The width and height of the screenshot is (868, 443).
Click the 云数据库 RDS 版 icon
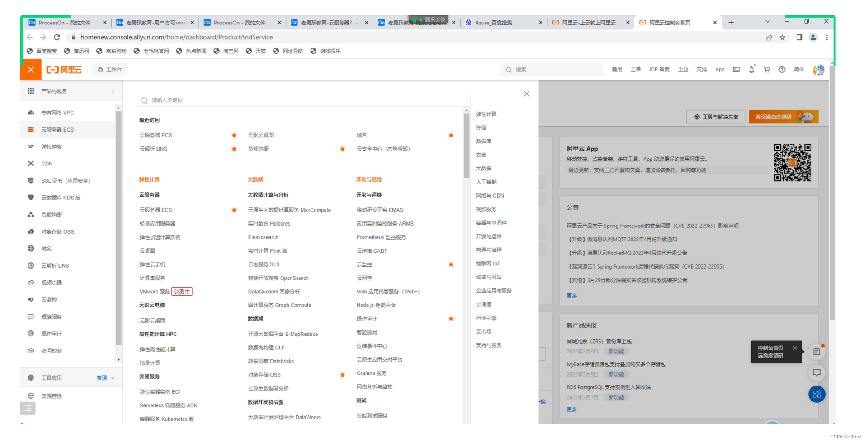(x=31, y=198)
